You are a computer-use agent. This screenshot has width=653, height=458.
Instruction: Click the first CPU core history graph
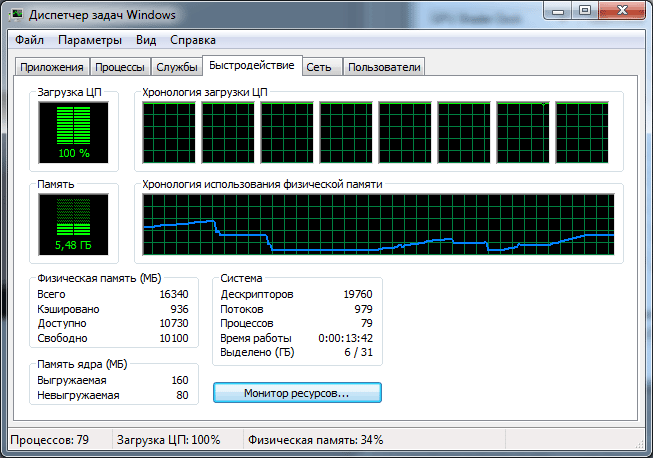coord(169,133)
